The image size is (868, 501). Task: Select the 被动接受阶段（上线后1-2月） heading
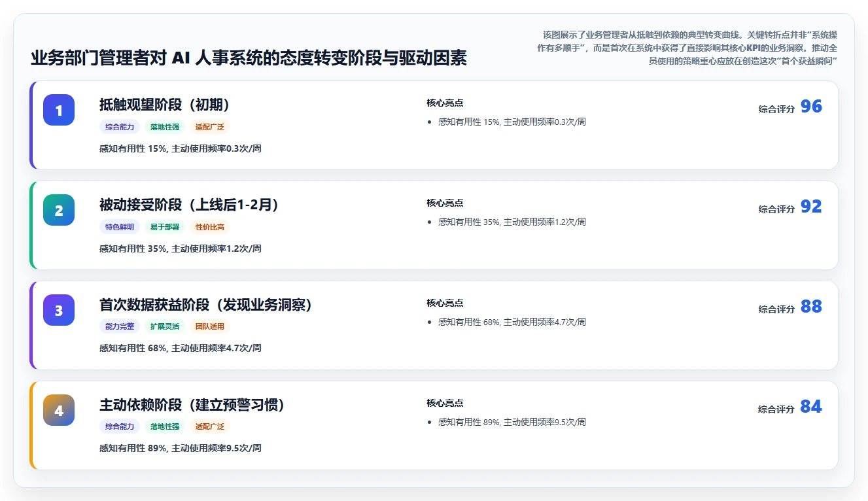(189, 205)
